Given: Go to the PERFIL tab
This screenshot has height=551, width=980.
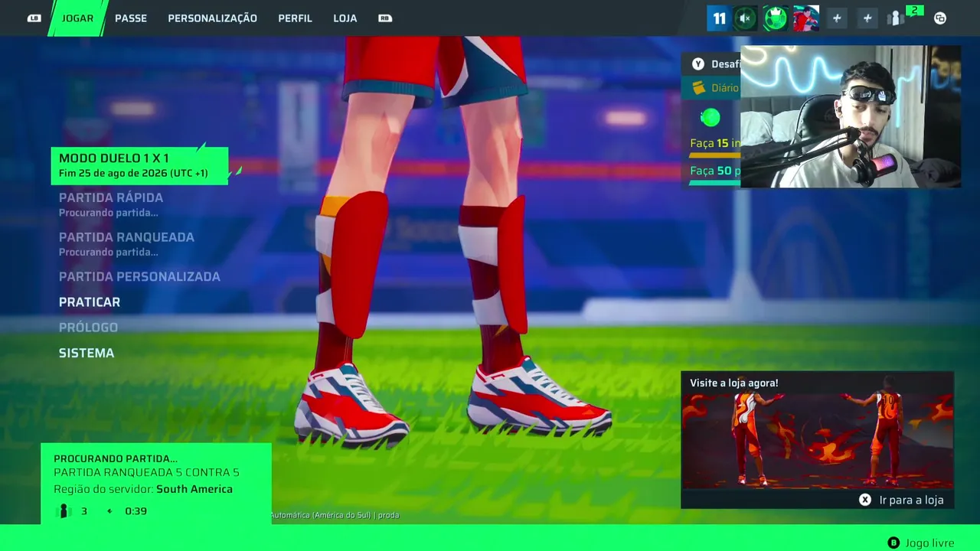Looking at the screenshot, I should click(x=295, y=18).
